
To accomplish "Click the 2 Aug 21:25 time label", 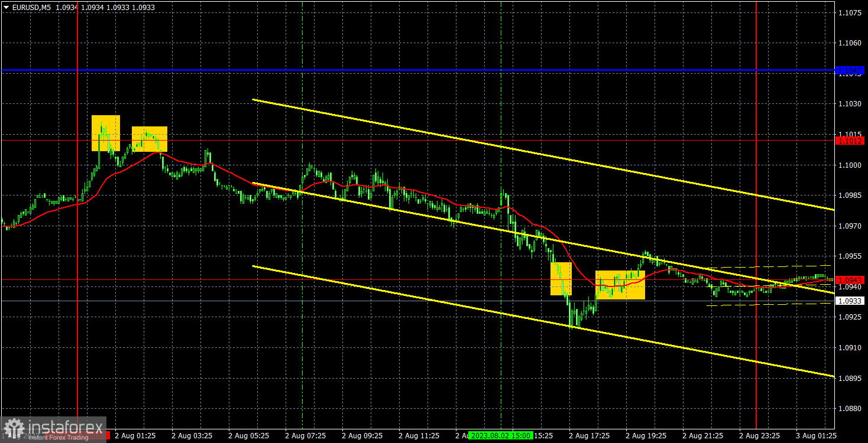I will click(x=702, y=435).
